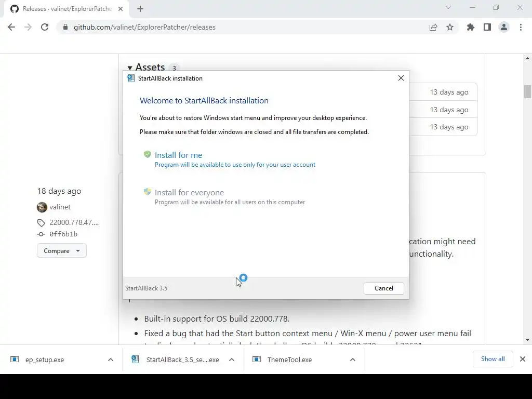Click the 18 days ago timestamp

coord(59,191)
